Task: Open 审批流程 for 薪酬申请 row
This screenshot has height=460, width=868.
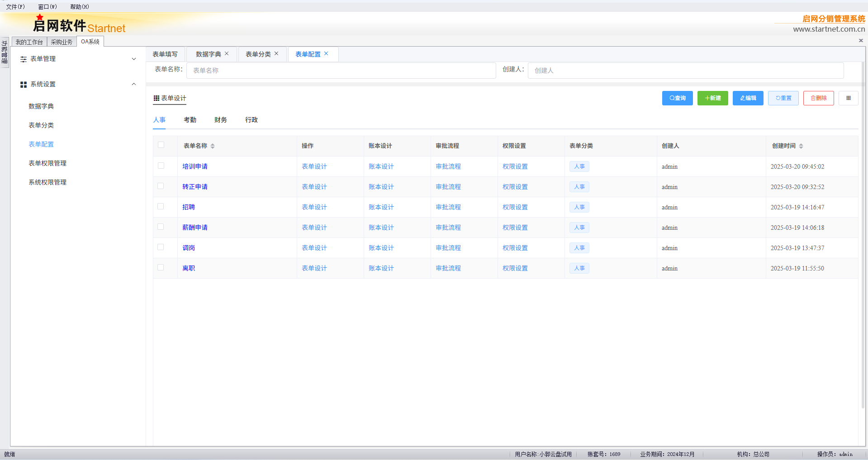Action: 448,228
